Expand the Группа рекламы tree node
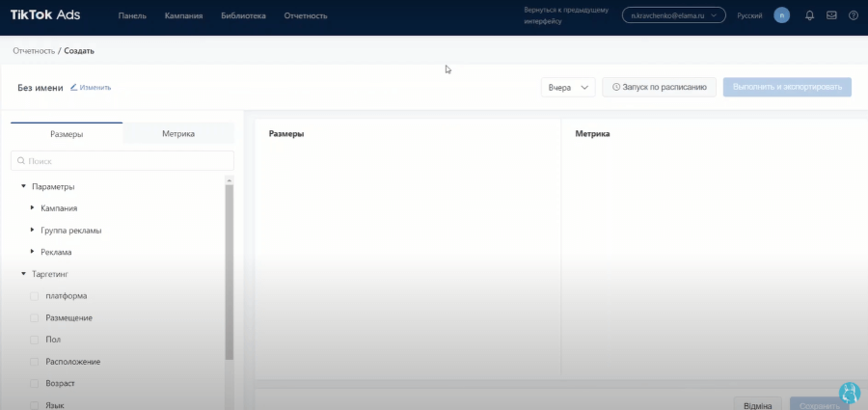Screen dimensions: 868x410 pyautogui.click(x=33, y=231)
